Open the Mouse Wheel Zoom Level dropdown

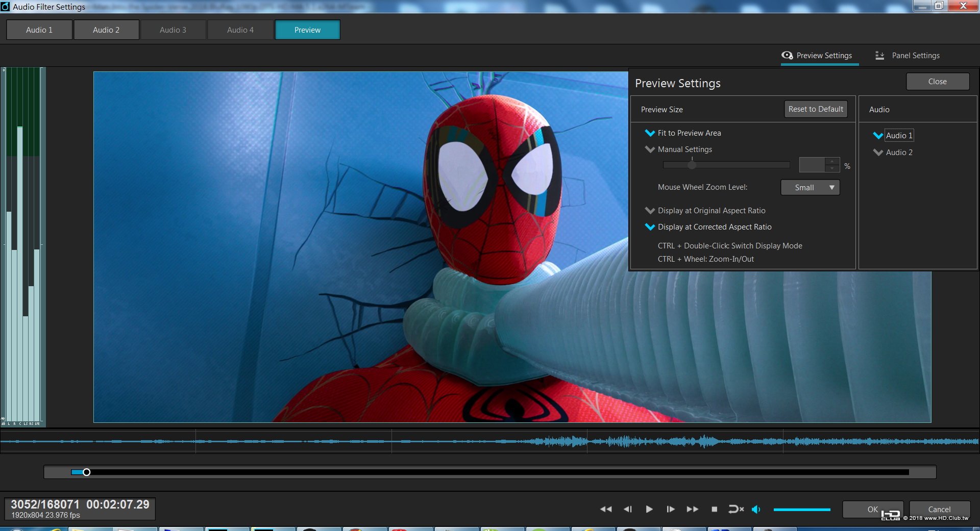coord(810,188)
